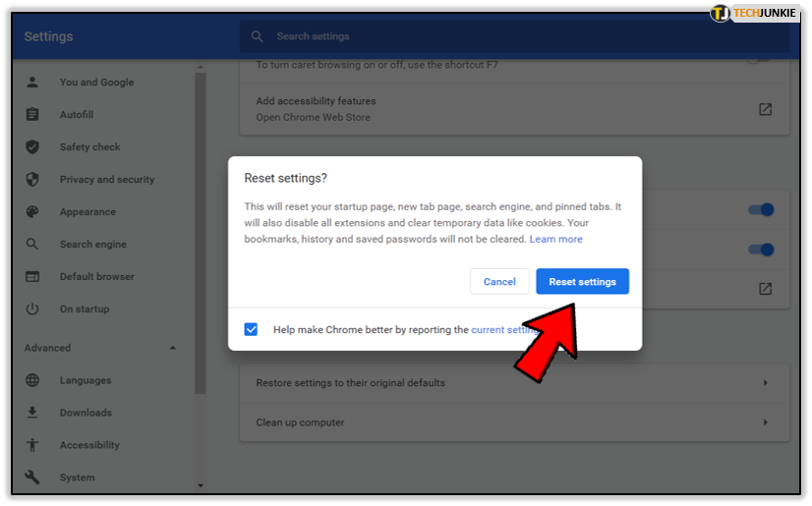The height and width of the screenshot is (506, 812).
Task: Toggle the upper blue switch behind dialog
Action: coord(761,209)
